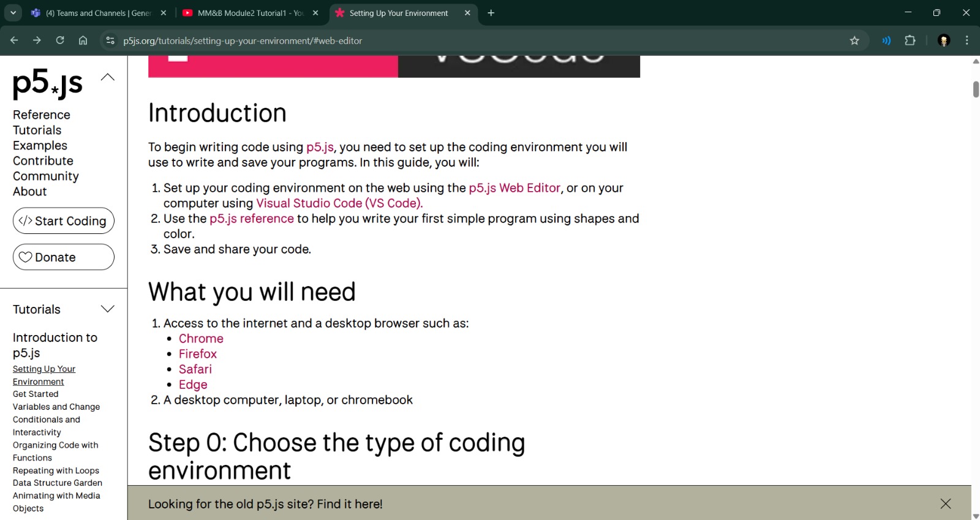
Task: Open the Tutorials nav item
Action: [x=37, y=130]
